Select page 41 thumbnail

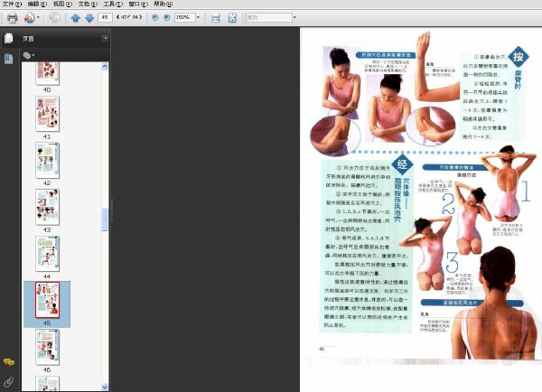47,114
